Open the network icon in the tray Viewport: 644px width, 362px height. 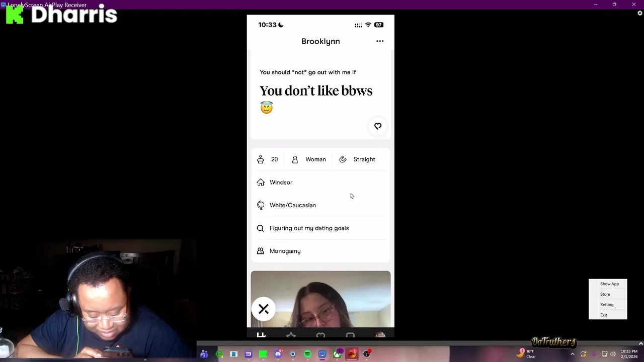click(x=604, y=354)
